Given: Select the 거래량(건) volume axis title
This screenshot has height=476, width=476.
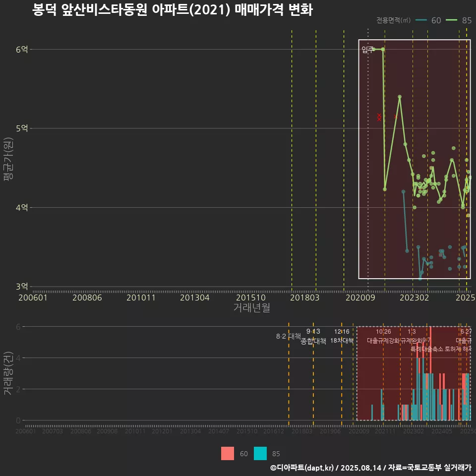Looking at the screenshot, I should click(8, 373).
